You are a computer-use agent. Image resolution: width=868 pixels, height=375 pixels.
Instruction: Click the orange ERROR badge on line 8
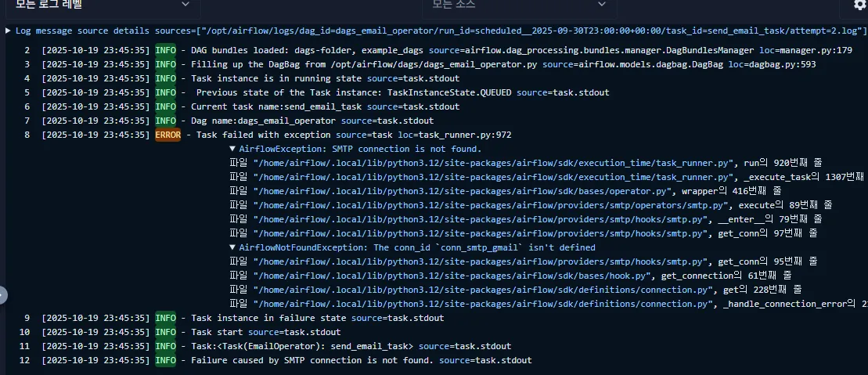click(167, 135)
